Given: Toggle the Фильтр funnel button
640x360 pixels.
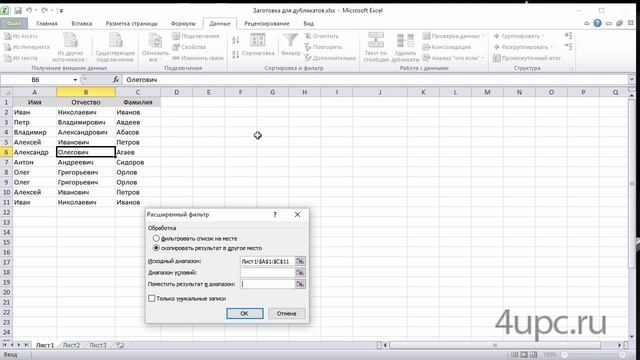Looking at the screenshot, I should (x=290, y=45).
